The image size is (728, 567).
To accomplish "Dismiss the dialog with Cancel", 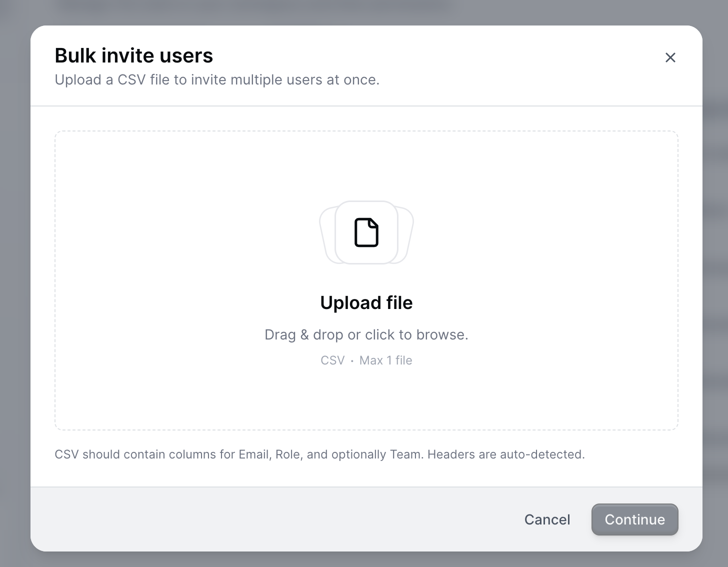I will pos(547,519).
